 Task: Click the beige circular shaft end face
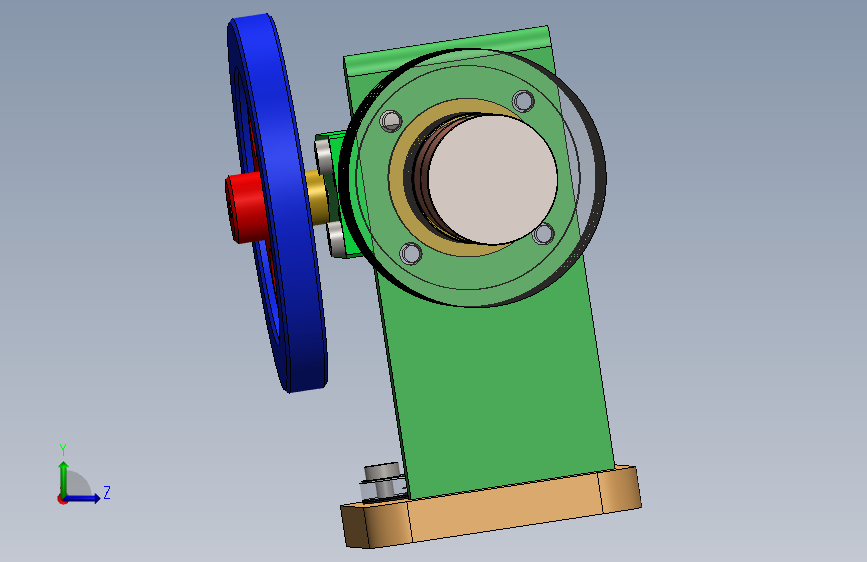coord(493,180)
